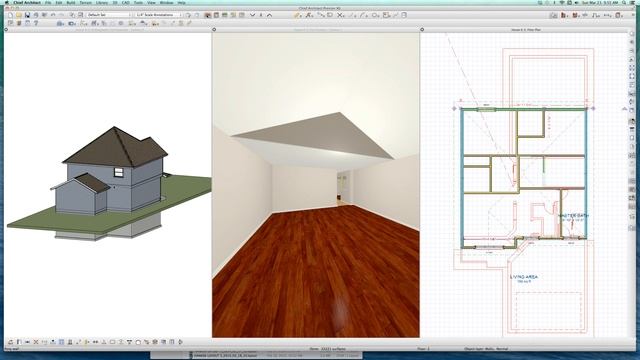
Task: Click the question mark Help icon
Action: pyautogui.click(x=36, y=23)
